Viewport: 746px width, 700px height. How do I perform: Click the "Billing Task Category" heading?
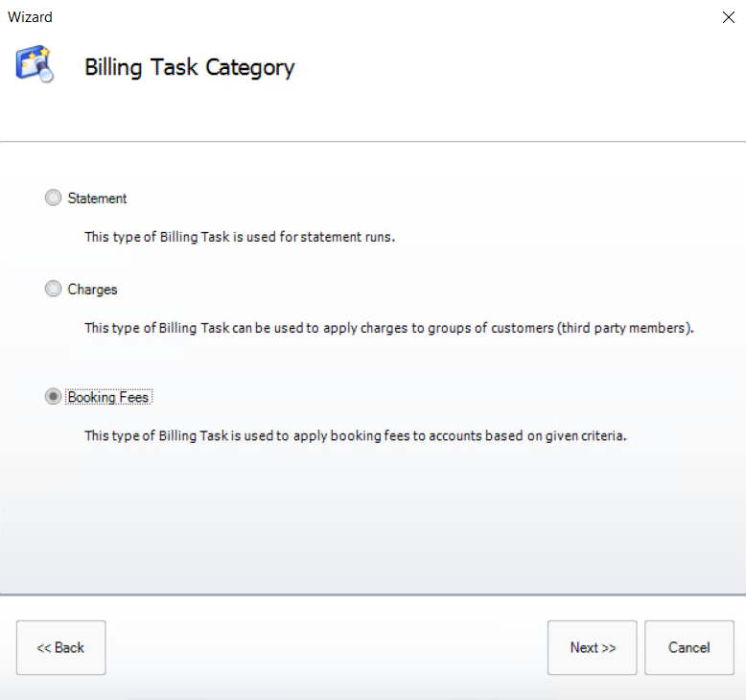(189, 67)
